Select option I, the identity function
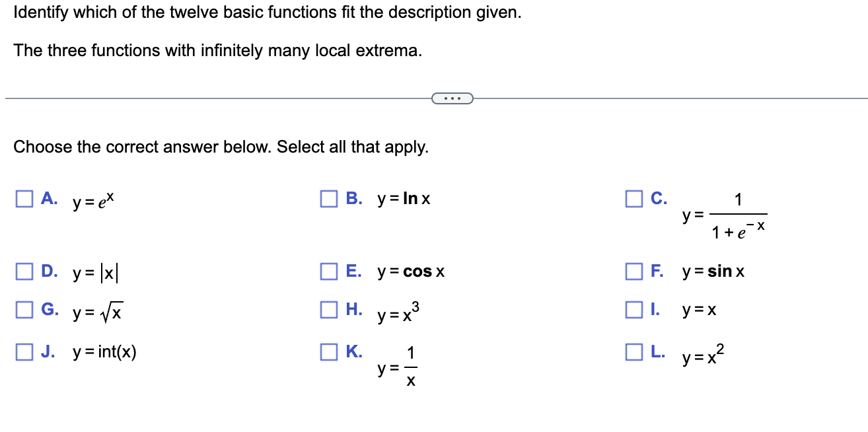The width and height of the screenshot is (868, 432). 633,309
